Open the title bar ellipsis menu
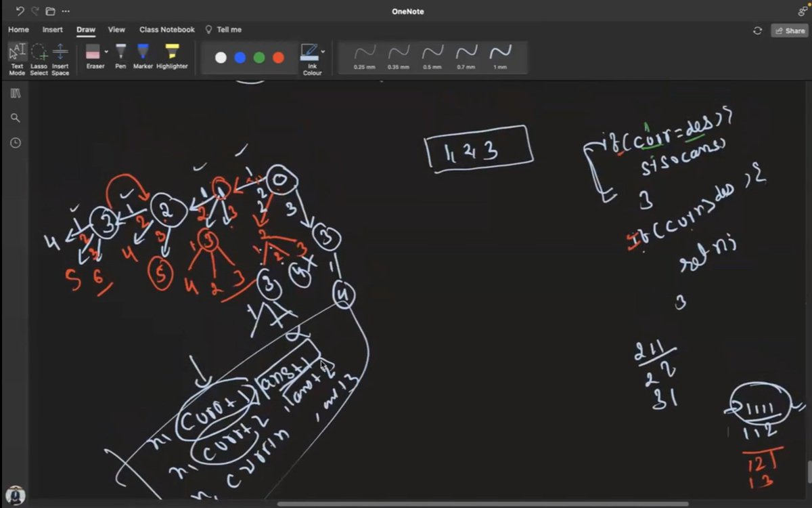 [x=66, y=11]
